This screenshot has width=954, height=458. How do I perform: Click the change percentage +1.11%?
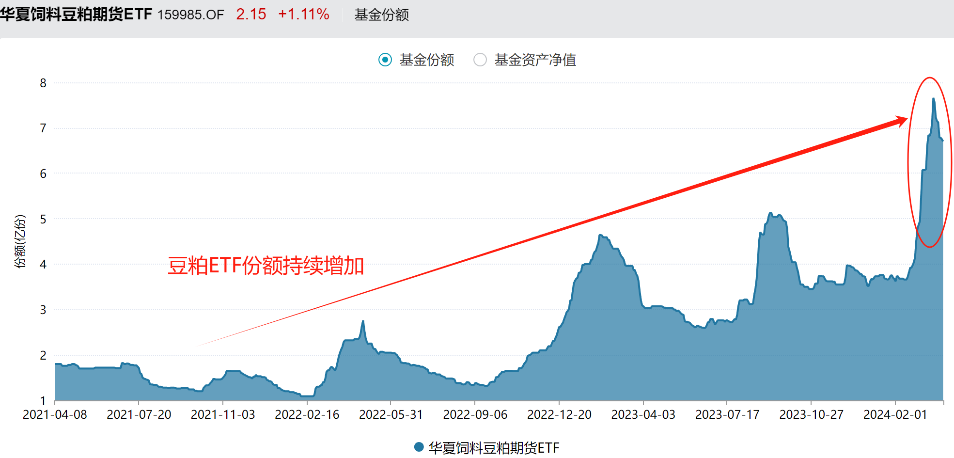coord(304,15)
